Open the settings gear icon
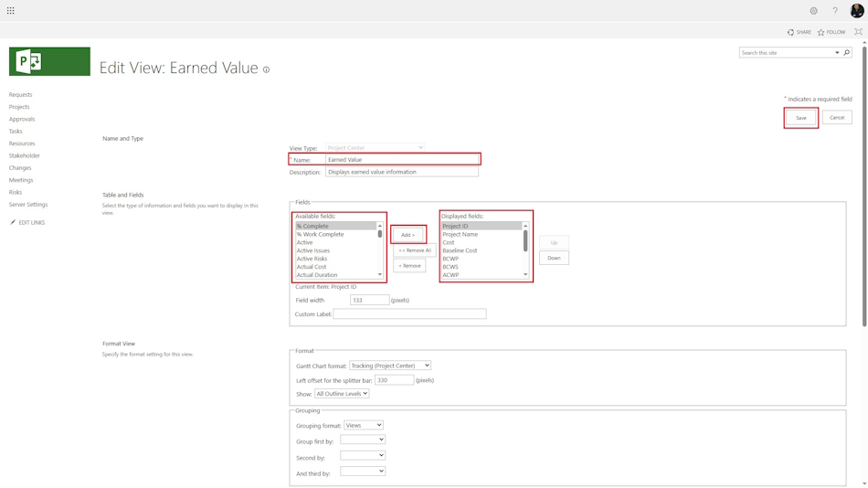The height and width of the screenshot is (488, 868). 813,11
